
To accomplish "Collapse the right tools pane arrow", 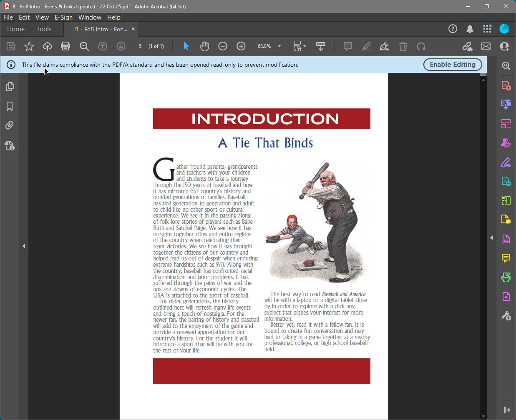I will coord(491,238).
